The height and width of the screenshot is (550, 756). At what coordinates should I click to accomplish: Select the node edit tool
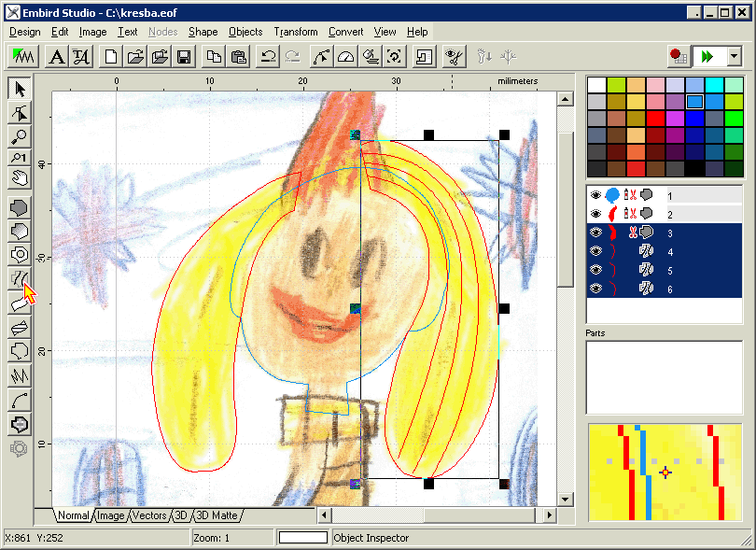point(20,113)
